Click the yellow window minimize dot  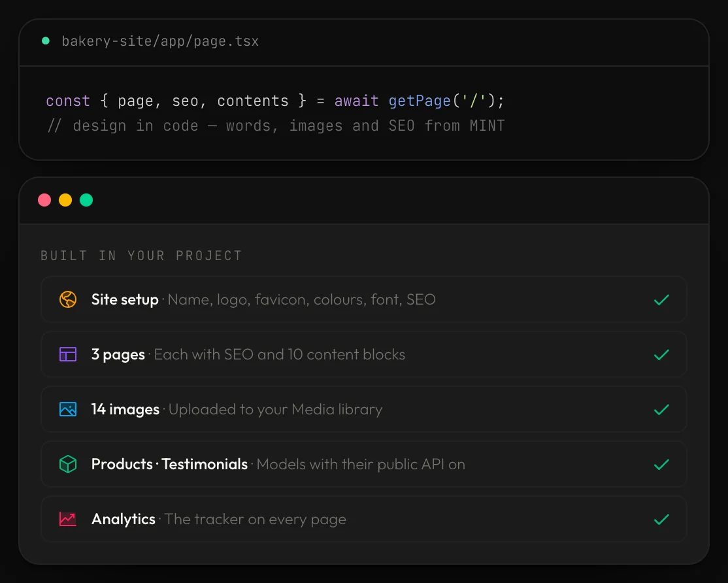tap(65, 200)
